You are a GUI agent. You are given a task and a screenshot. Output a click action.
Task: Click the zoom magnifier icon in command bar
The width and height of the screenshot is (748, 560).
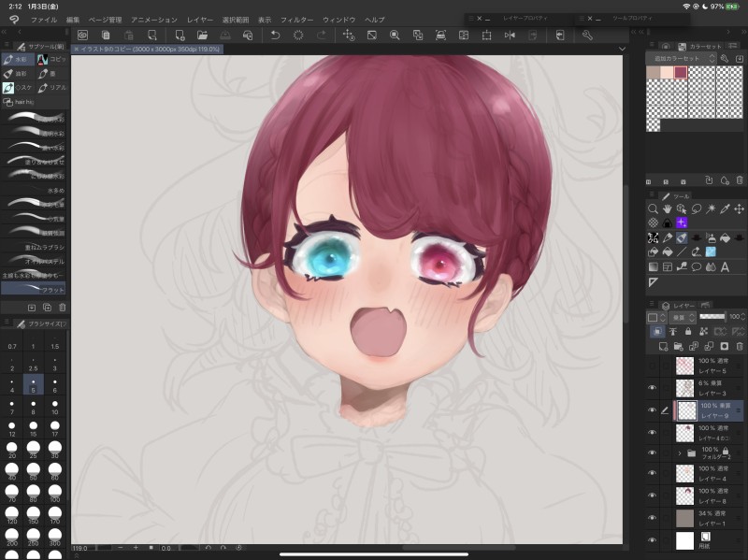point(395,36)
